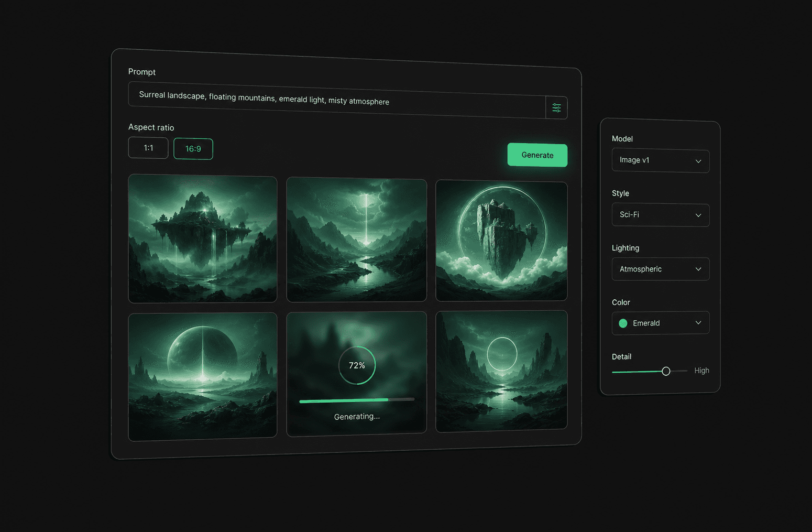
Task: Click the Detail label
Action: click(621, 356)
